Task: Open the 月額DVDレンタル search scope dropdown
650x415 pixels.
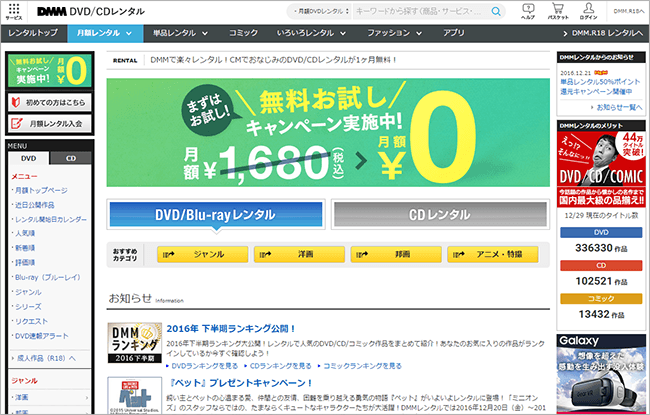Action: [x=321, y=12]
